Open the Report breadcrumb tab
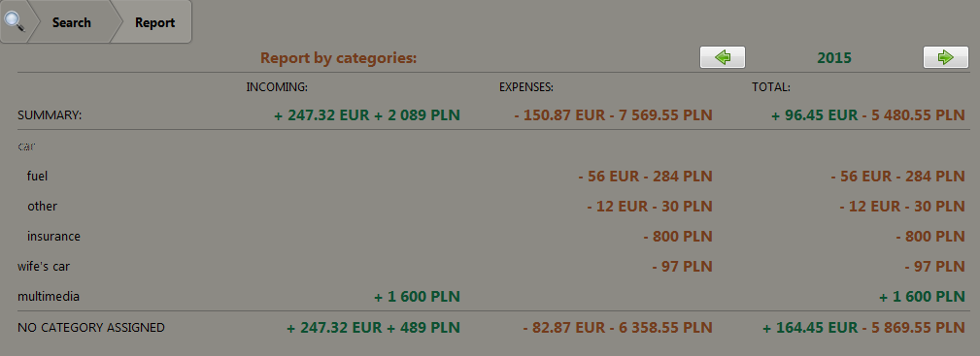This screenshot has height=356, width=980. click(x=154, y=22)
